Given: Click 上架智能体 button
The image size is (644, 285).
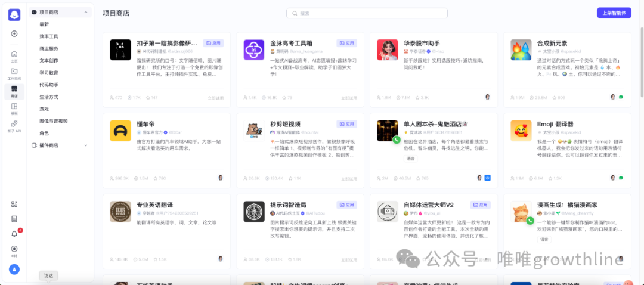Looking at the screenshot, I should tap(614, 13).
